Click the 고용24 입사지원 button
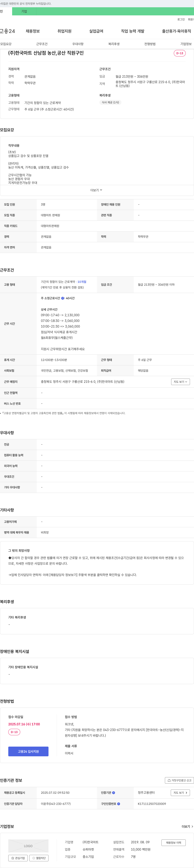 [x=28, y=751]
